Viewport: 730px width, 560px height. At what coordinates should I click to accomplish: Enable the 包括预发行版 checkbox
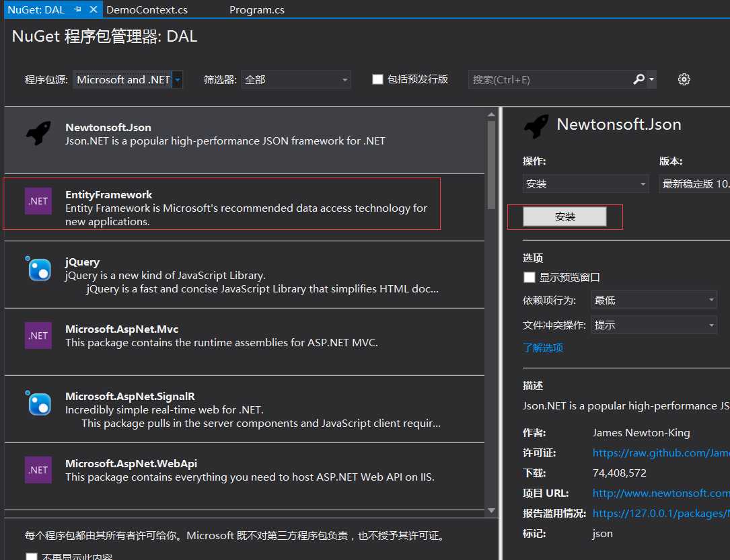(x=377, y=79)
